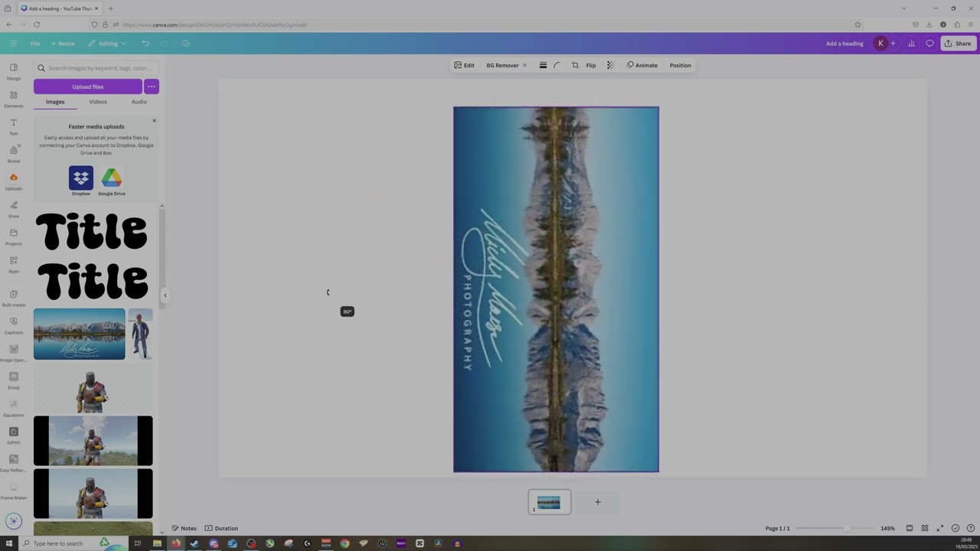The image size is (980, 551).
Task: Enter fullscreen present mode
Action: 940,528
